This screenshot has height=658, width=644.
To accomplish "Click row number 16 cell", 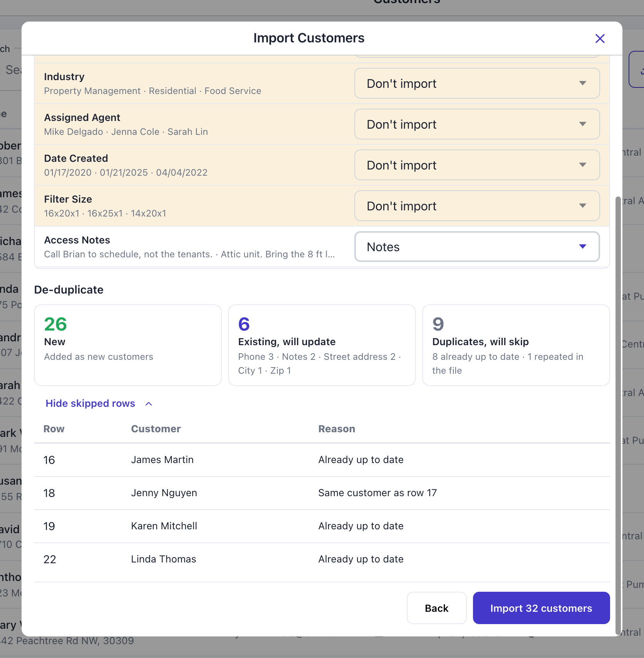I will pyautogui.click(x=49, y=460).
